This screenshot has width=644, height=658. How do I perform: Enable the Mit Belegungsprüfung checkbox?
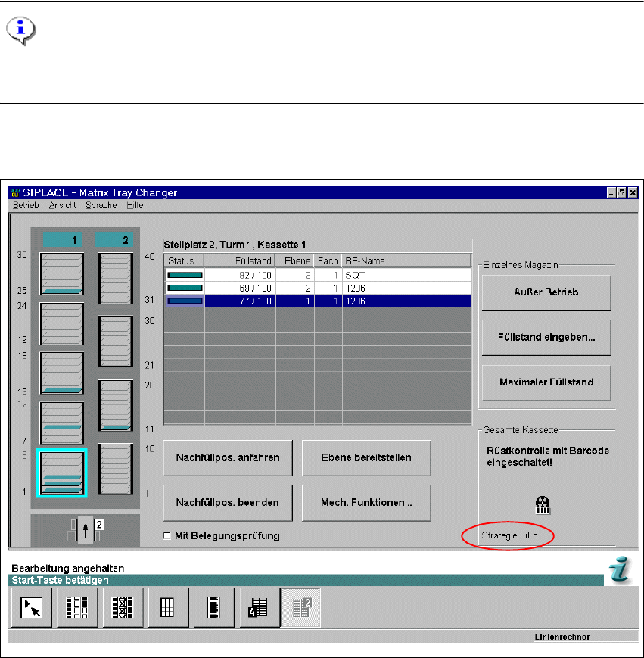(x=167, y=536)
